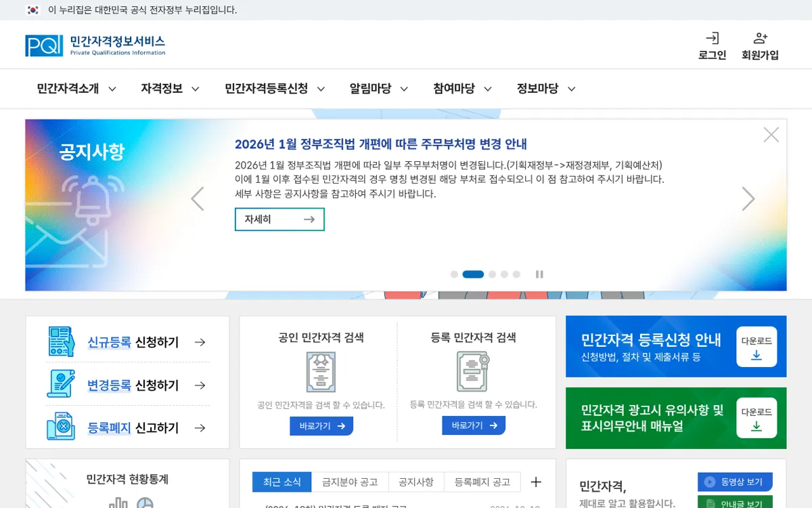Switch to the 금지분야 공고 tab
The image size is (812, 508).
point(350,482)
